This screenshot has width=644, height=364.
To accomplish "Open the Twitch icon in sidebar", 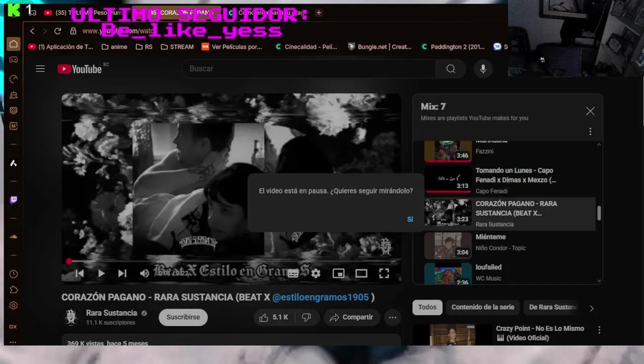I will [x=14, y=200].
